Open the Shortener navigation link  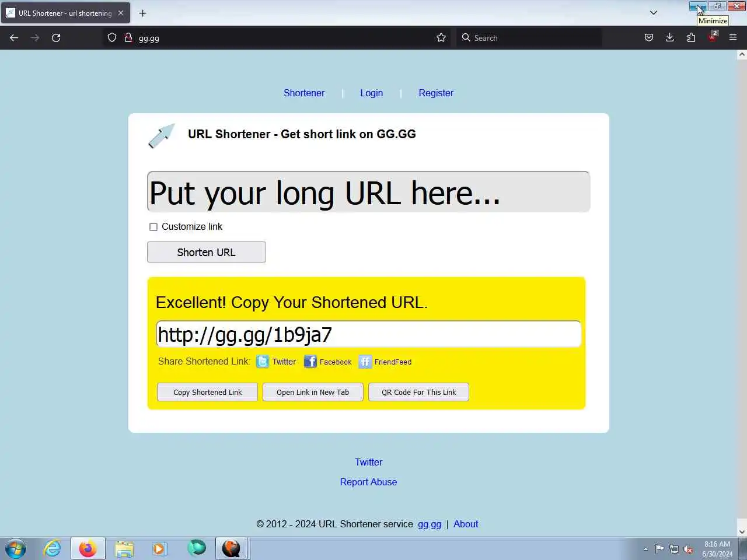(x=304, y=93)
